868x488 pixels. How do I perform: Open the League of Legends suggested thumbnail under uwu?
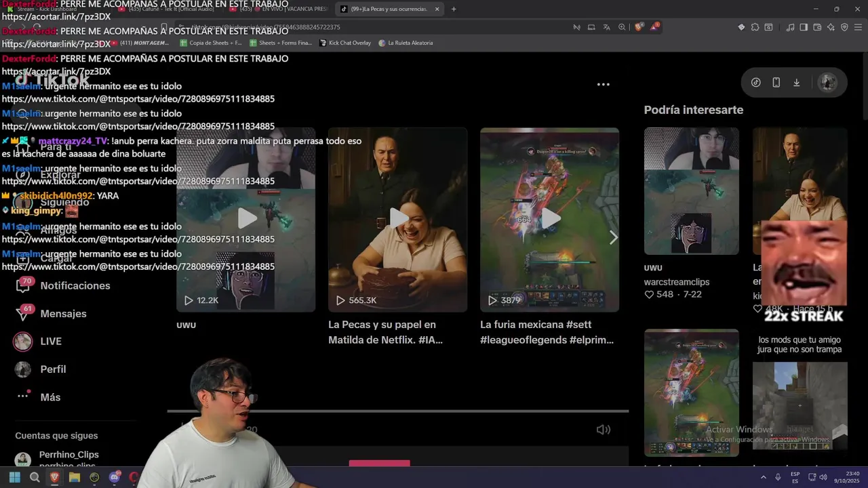point(691,392)
